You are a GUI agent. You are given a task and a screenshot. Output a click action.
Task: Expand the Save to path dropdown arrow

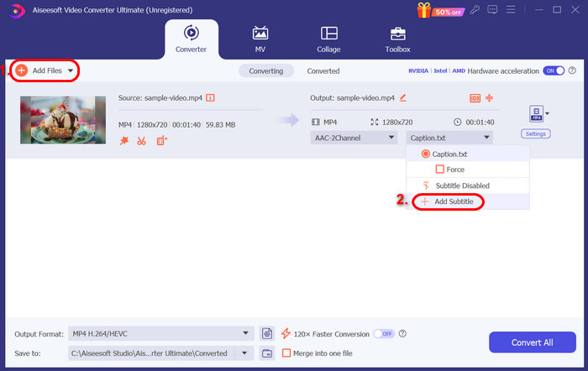tap(244, 353)
